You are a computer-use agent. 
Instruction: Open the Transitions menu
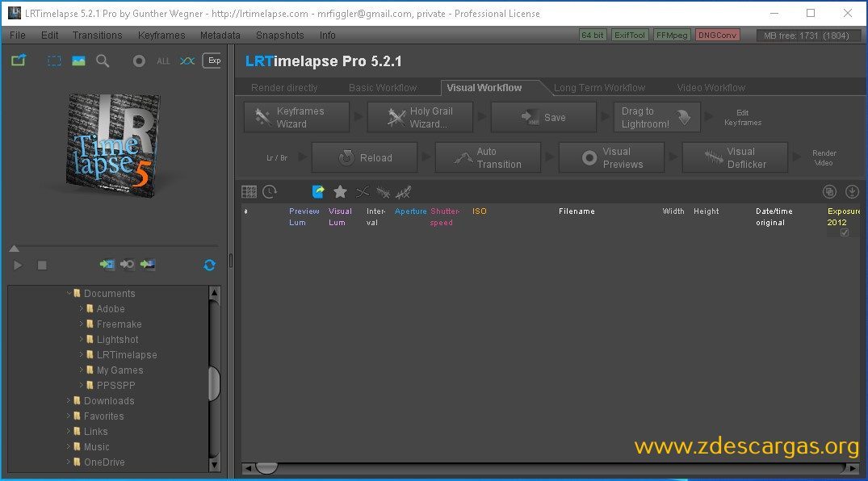[x=97, y=35]
